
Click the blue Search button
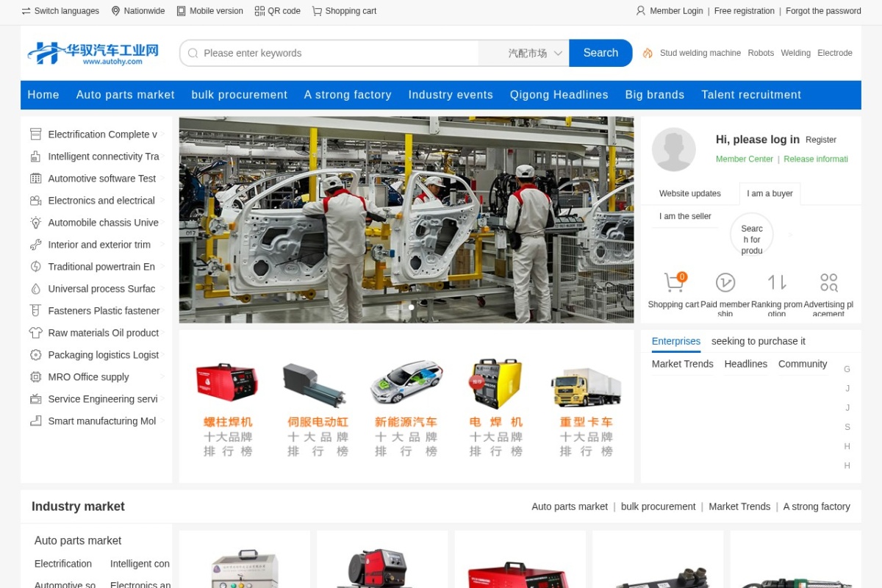click(x=600, y=53)
